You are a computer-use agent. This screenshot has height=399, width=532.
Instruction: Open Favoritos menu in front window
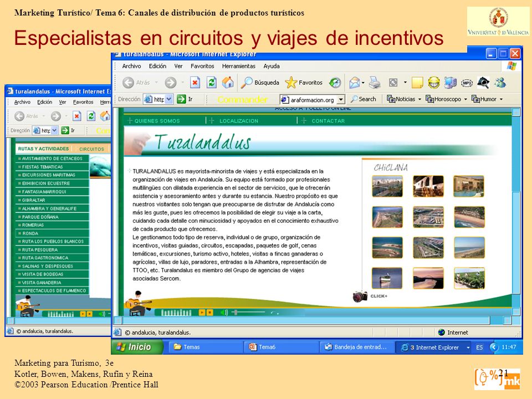pos(202,66)
